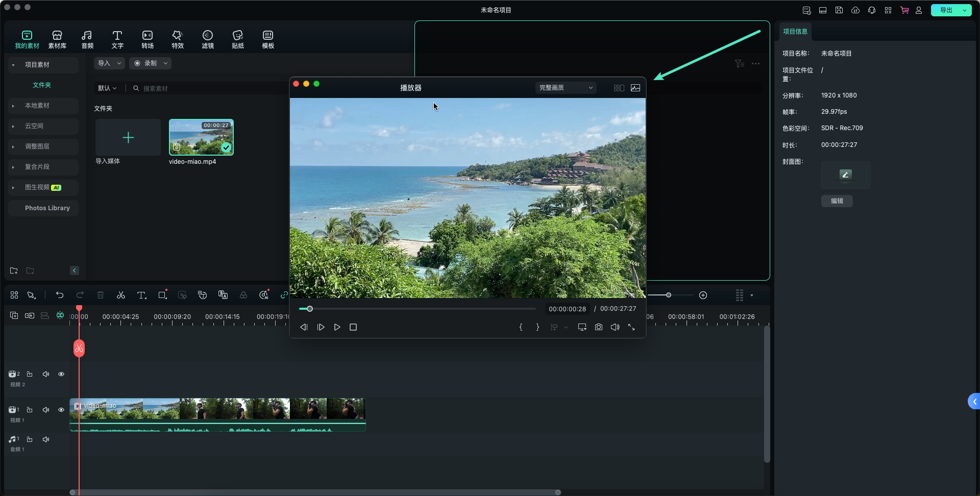Open the 贴纸 stickers panel
This screenshot has height=496, width=980.
click(x=237, y=39)
